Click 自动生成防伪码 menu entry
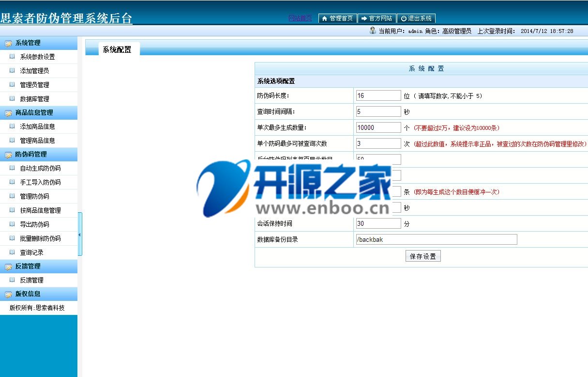 pos(40,169)
